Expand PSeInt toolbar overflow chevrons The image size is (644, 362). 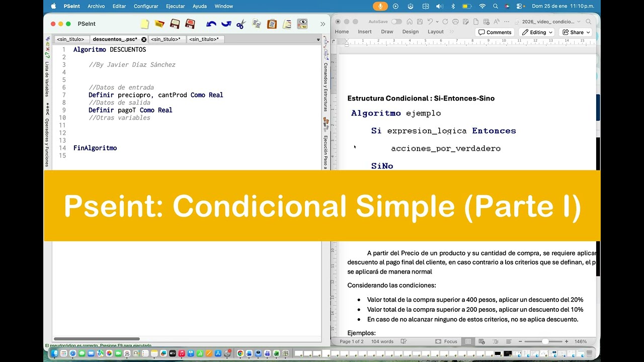pos(323,24)
